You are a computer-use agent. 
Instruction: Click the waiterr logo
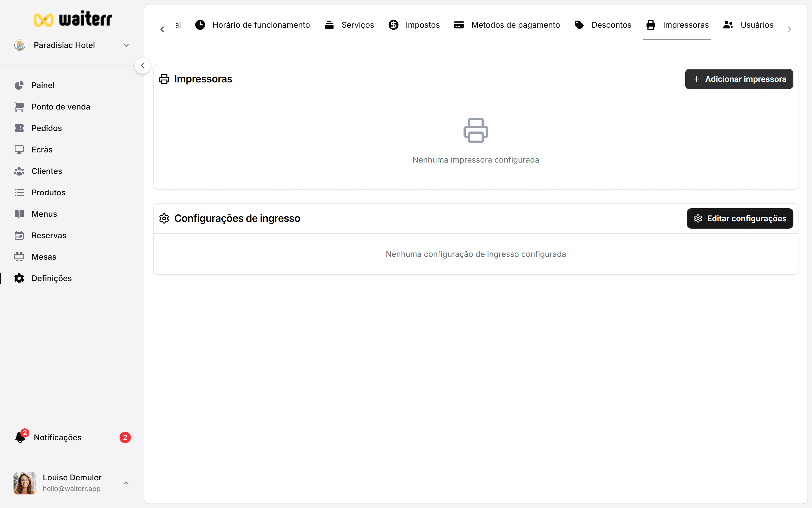click(72, 19)
